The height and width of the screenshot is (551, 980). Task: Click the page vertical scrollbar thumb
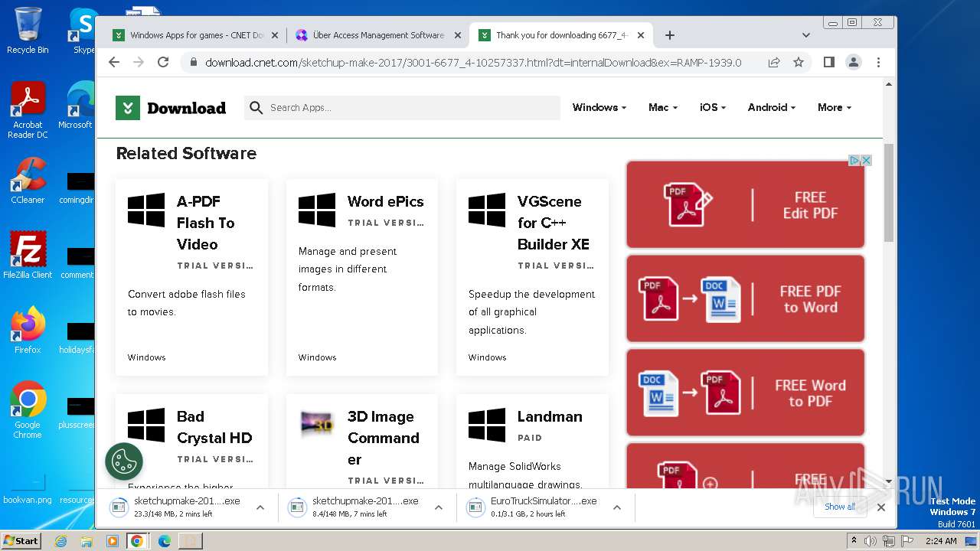point(889,193)
